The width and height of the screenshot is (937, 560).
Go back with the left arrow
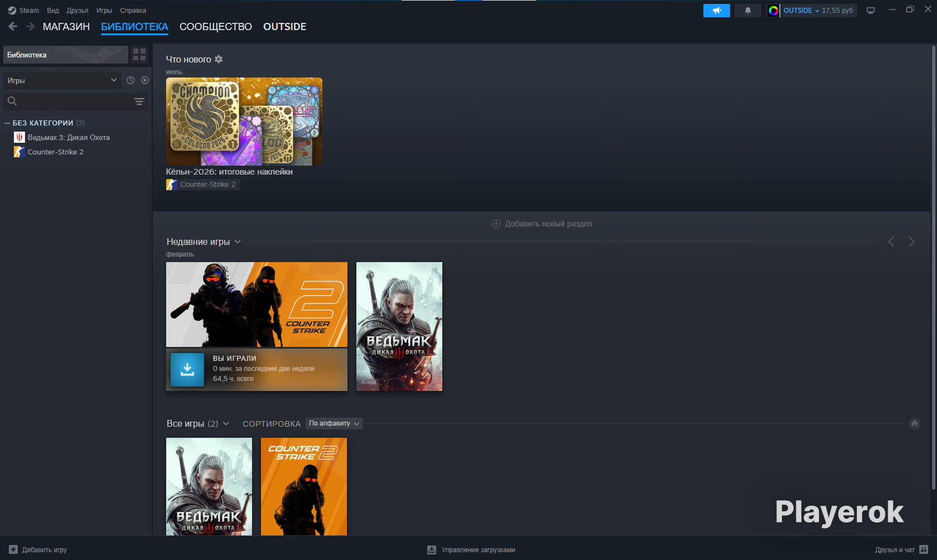click(13, 26)
